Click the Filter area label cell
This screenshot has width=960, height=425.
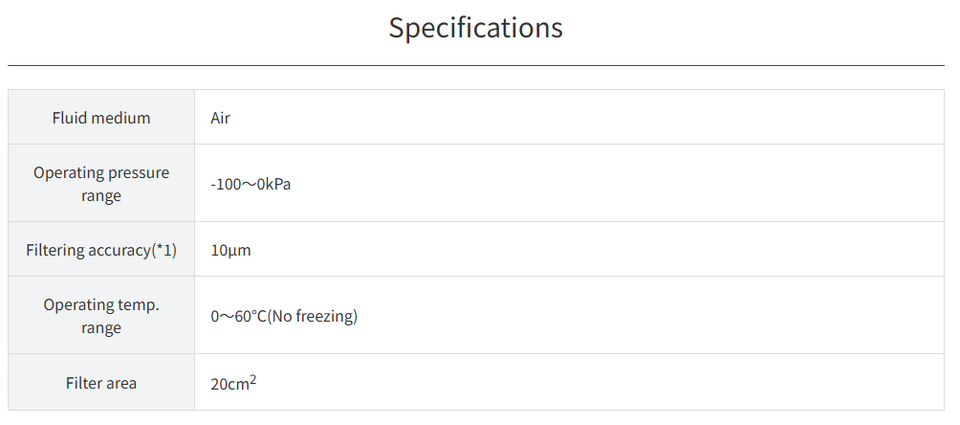(101, 383)
